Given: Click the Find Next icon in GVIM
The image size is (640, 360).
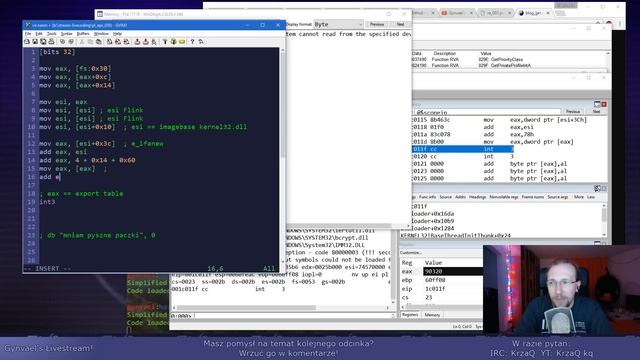Looking at the screenshot, I should [118, 42].
